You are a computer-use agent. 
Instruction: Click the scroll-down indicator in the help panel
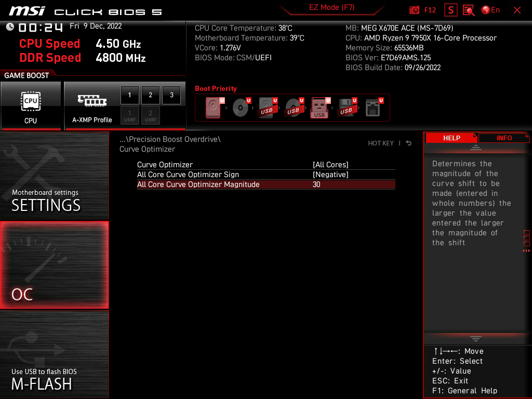point(476,338)
